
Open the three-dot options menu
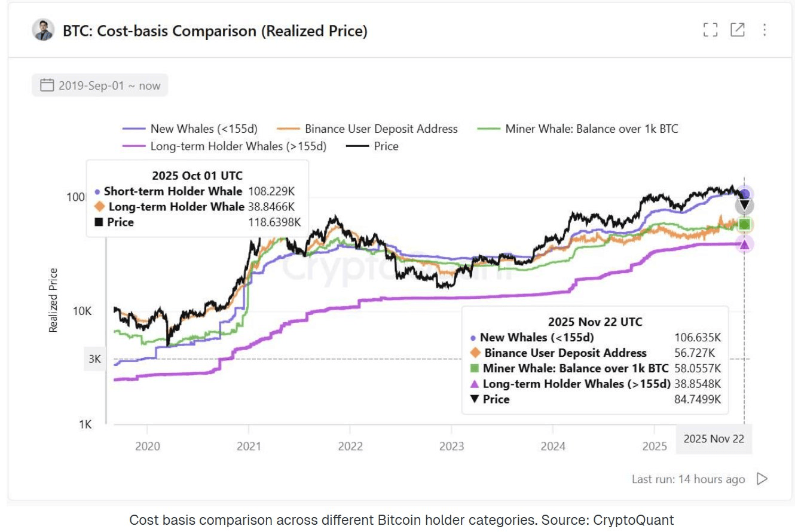pyautogui.click(x=765, y=30)
